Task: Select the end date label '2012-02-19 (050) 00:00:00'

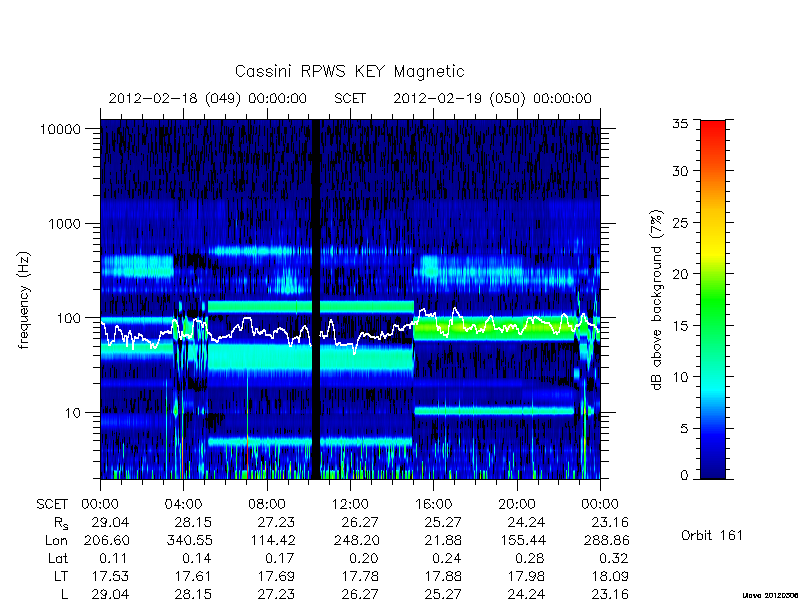Action: click(492, 98)
